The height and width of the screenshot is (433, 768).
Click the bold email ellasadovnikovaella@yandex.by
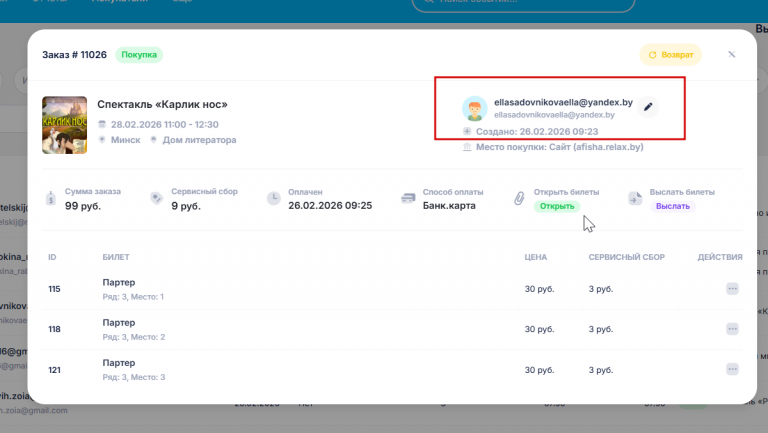tap(563, 102)
